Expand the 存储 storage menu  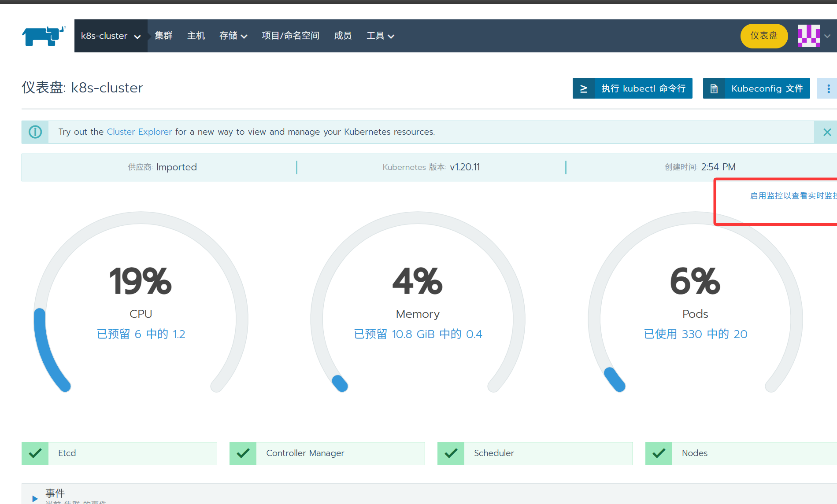click(x=233, y=36)
